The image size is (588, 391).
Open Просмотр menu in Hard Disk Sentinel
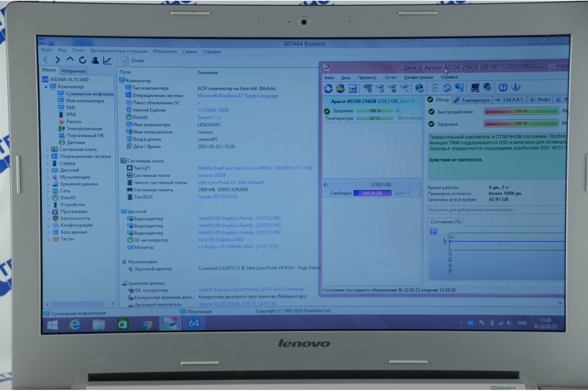pyautogui.click(x=367, y=77)
